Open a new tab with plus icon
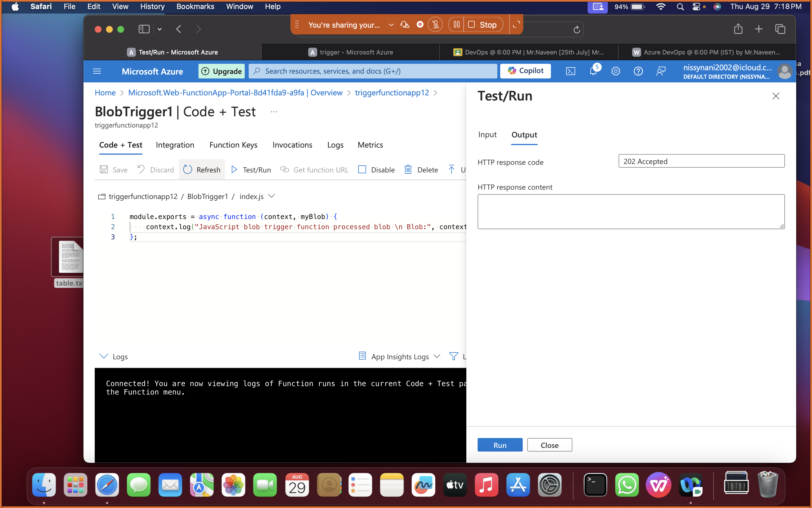The image size is (812, 508). coord(759,29)
